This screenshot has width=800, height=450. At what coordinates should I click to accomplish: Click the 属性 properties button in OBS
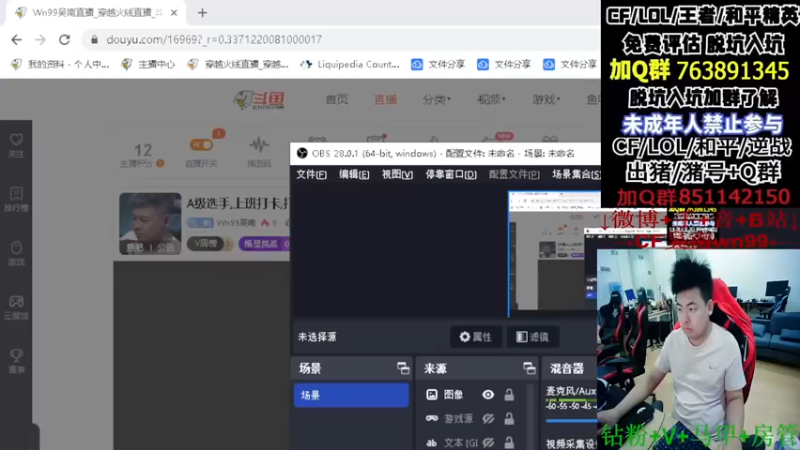click(476, 337)
